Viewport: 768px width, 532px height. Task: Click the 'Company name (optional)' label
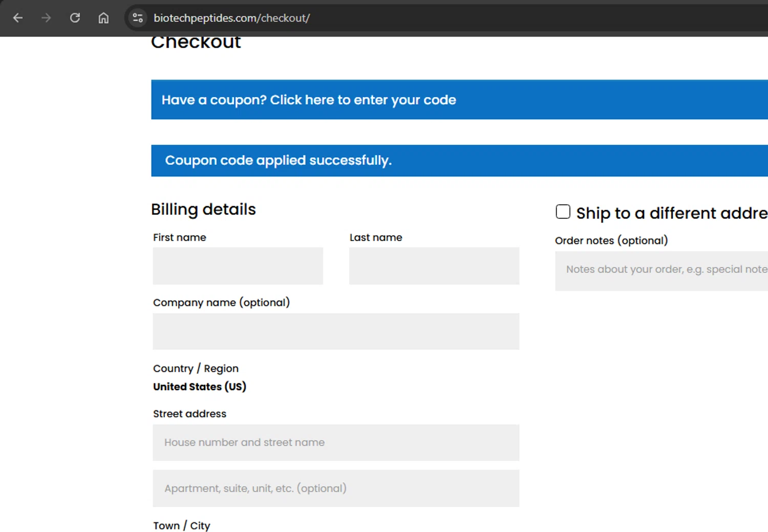(x=221, y=303)
